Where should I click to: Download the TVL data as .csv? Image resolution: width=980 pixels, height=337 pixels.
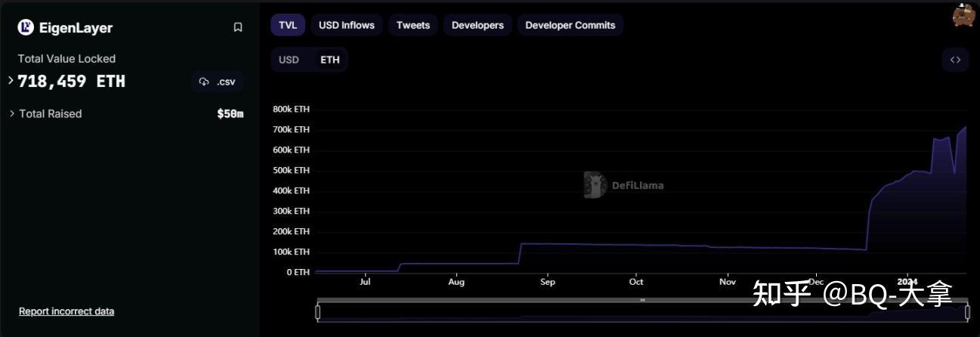click(218, 82)
